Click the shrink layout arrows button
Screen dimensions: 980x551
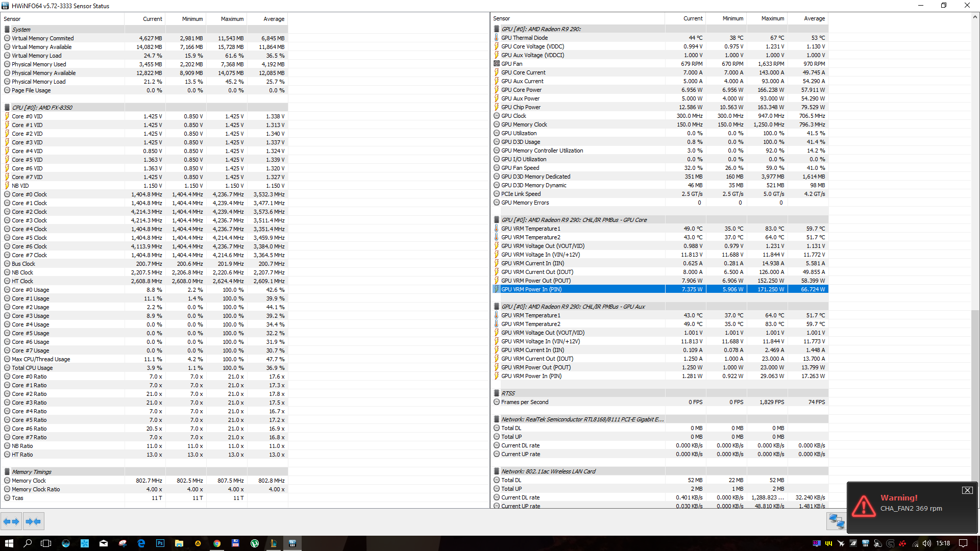pyautogui.click(x=33, y=521)
